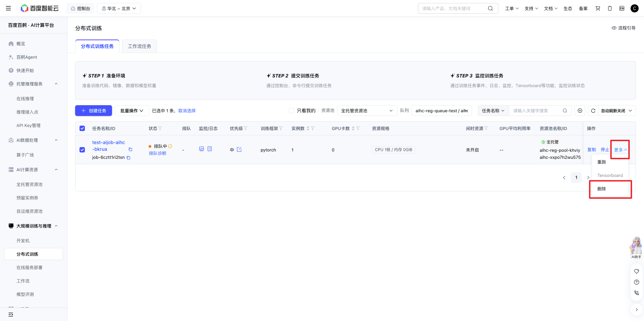Open the 工单 top menu
Image resolution: width=644 pixels, height=321 pixels.
[512, 8]
